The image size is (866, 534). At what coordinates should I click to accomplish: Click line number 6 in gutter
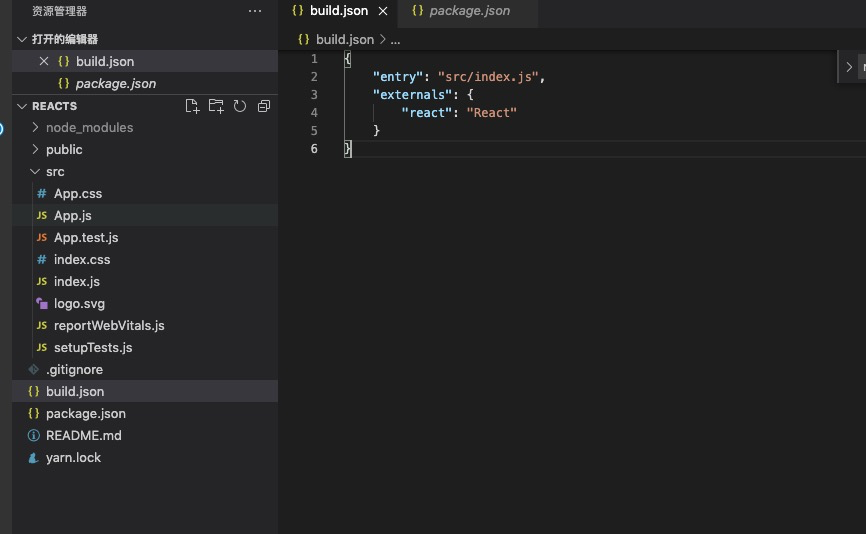(x=314, y=149)
